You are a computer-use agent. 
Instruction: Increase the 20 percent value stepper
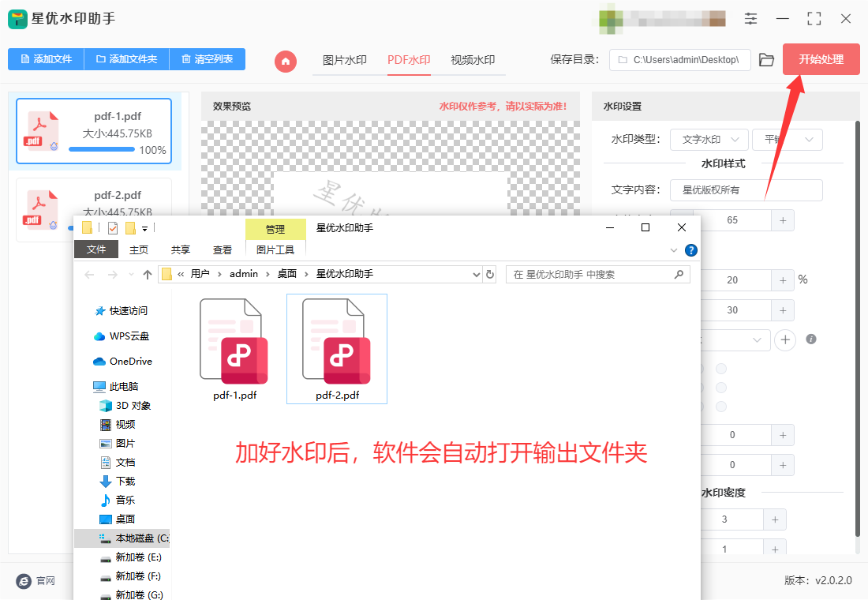tap(783, 280)
